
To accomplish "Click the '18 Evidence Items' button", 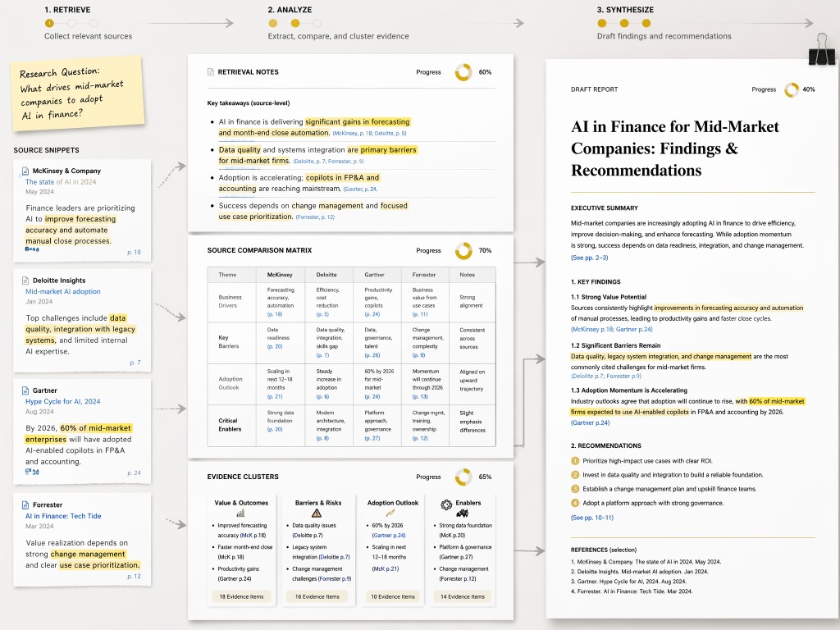I will tap(242, 596).
